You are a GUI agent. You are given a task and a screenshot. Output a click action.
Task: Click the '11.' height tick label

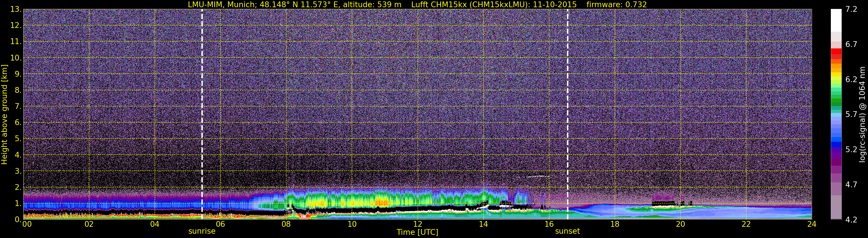[x=16, y=41]
